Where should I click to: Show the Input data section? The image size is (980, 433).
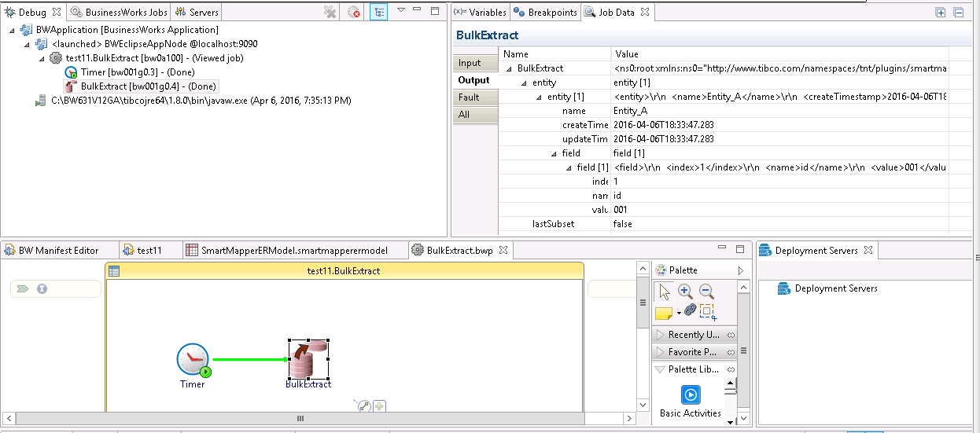[x=470, y=63]
